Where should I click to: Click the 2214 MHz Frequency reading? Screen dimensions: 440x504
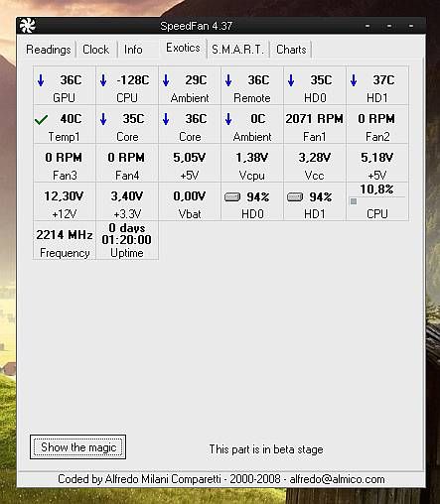(x=65, y=235)
